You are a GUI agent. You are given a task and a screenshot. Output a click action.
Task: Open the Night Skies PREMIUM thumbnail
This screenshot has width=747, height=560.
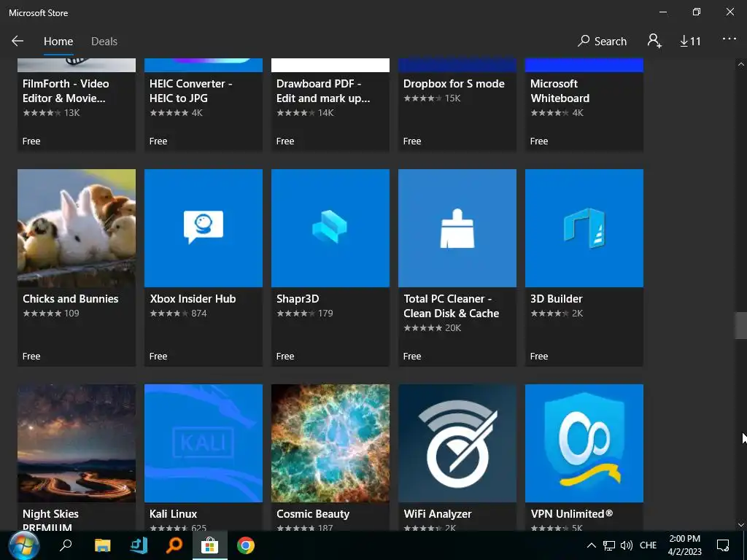click(x=76, y=443)
